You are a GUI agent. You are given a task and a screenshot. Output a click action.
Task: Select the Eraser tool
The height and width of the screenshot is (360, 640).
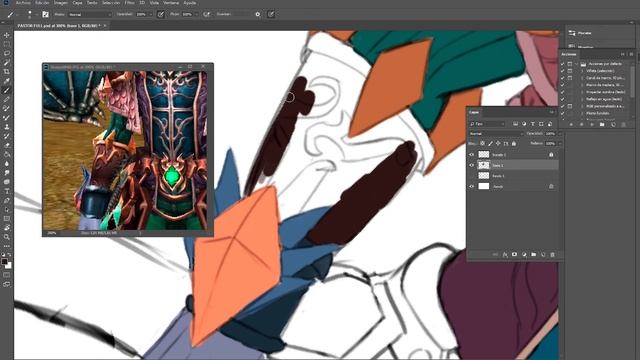tap(7, 145)
